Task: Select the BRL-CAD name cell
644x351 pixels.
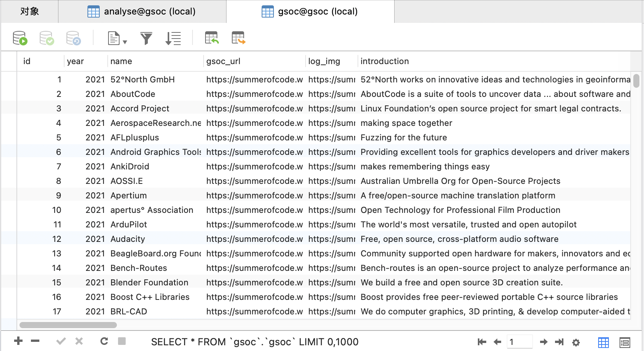Action: (x=156, y=311)
